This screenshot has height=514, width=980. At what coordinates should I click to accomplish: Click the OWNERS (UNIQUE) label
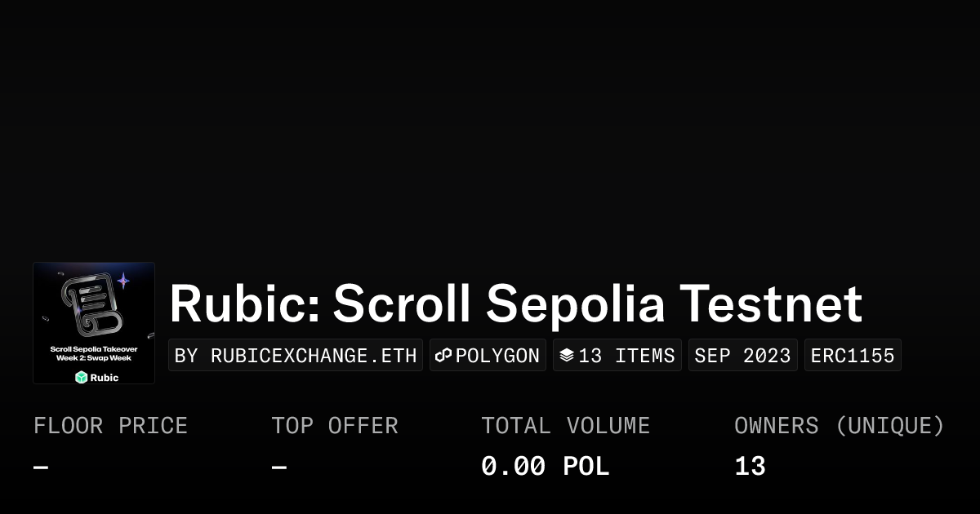coord(840,425)
